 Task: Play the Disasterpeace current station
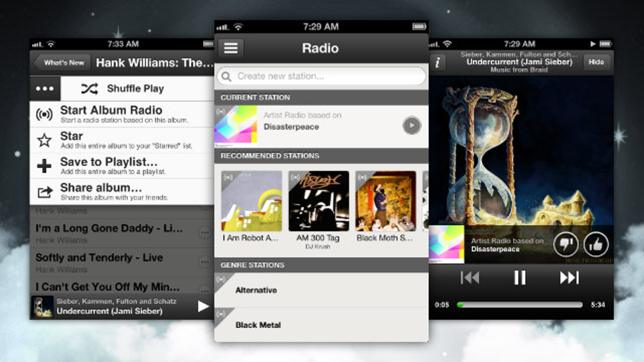[411, 125]
